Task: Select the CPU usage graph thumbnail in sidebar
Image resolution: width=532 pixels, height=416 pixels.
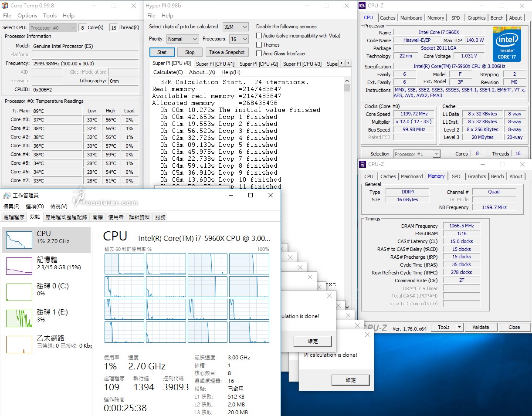Action: tap(19, 240)
